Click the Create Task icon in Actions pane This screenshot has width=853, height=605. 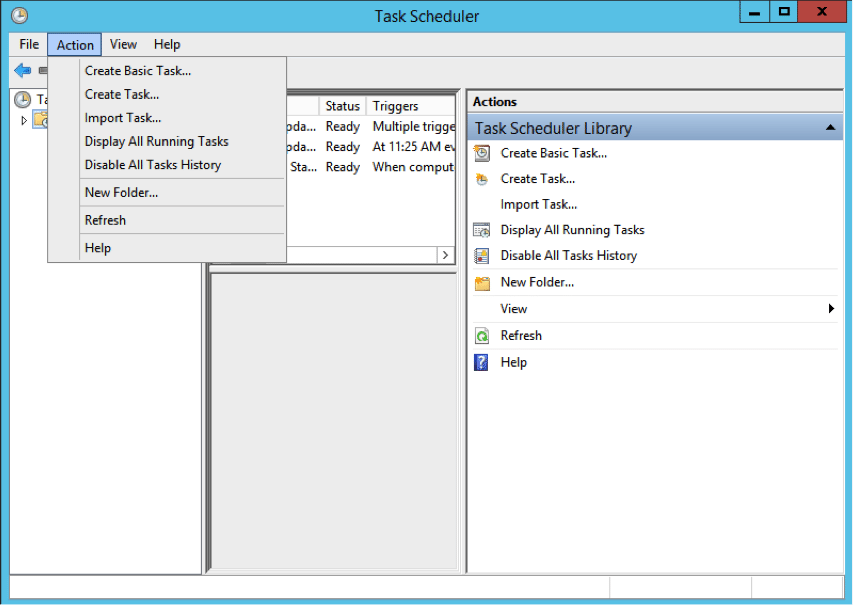[x=482, y=179]
